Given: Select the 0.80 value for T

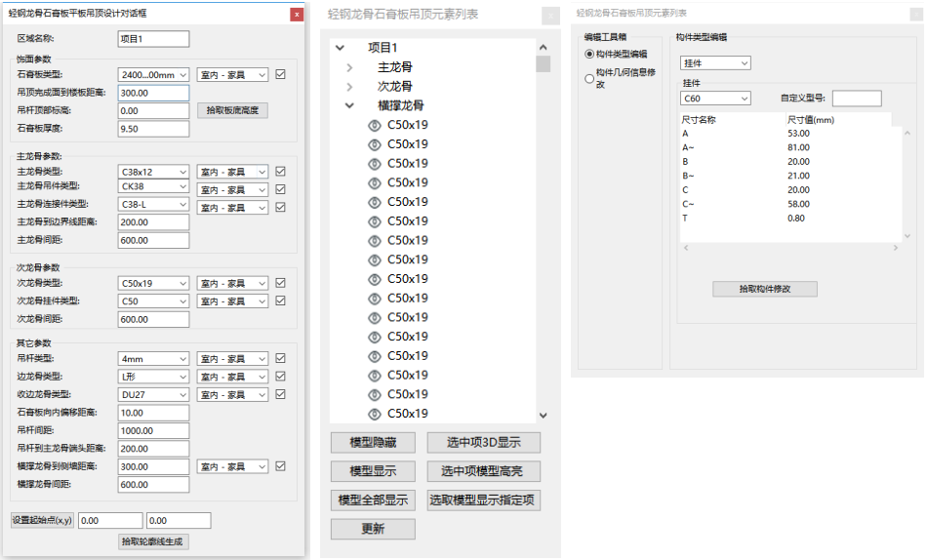Looking at the screenshot, I should click(796, 219).
